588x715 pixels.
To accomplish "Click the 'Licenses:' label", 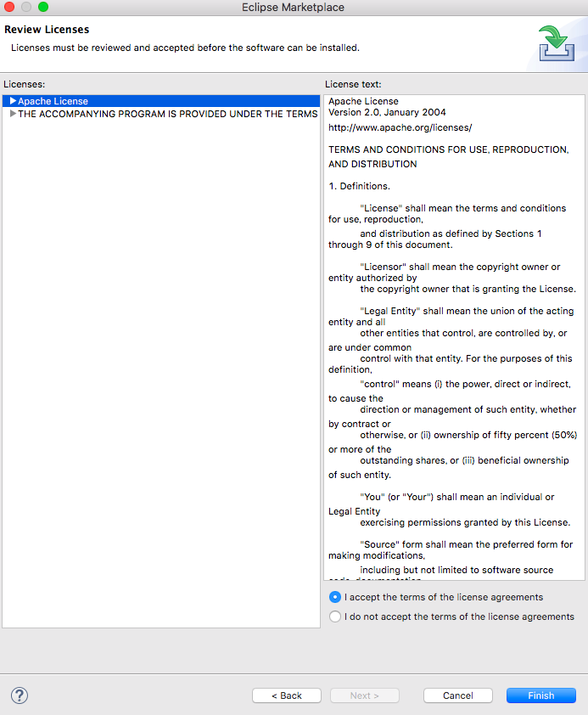I will (24, 84).
